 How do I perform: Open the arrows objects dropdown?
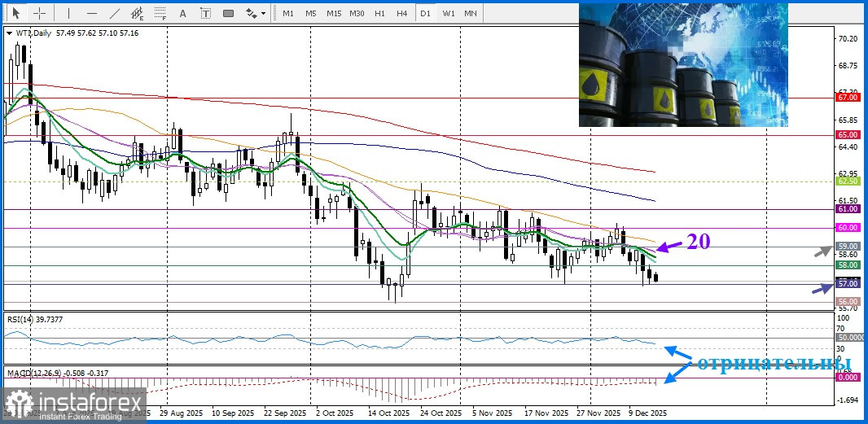click(256, 13)
